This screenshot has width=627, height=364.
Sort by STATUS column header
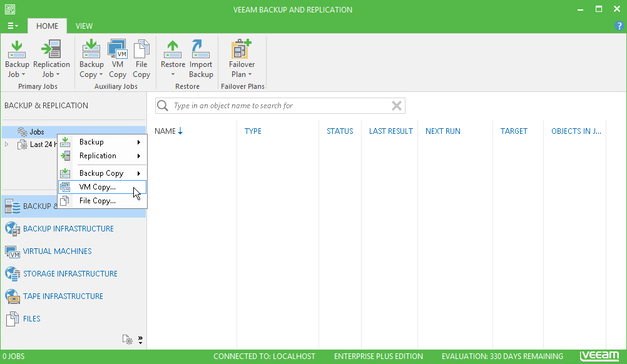tap(340, 131)
